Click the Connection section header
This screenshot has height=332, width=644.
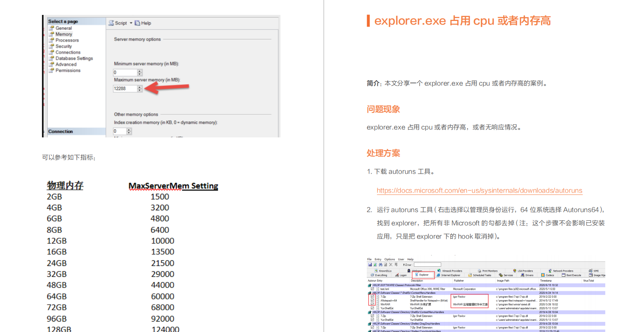pyautogui.click(x=76, y=131)
